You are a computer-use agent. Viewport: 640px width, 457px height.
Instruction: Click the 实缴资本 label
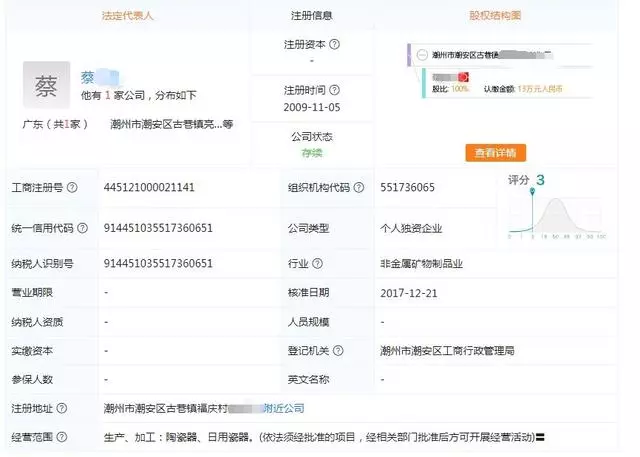coord(32,351)
